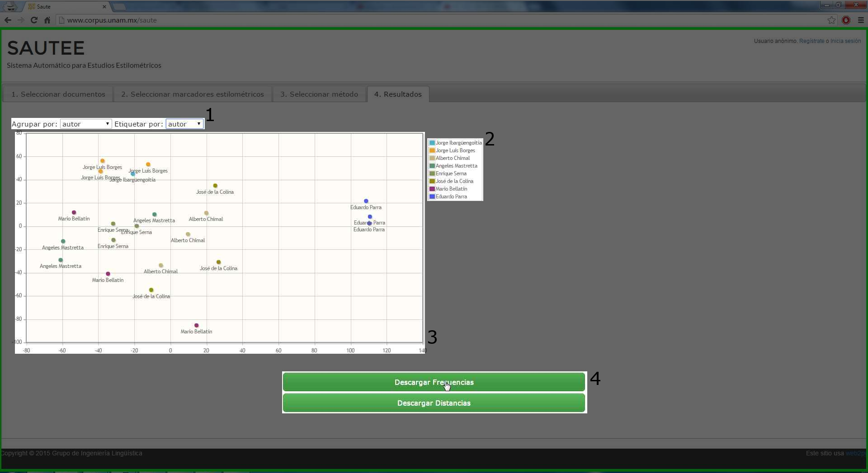Open the Chrome hamburger menu

pyautogui.click(x=861, y=20)
